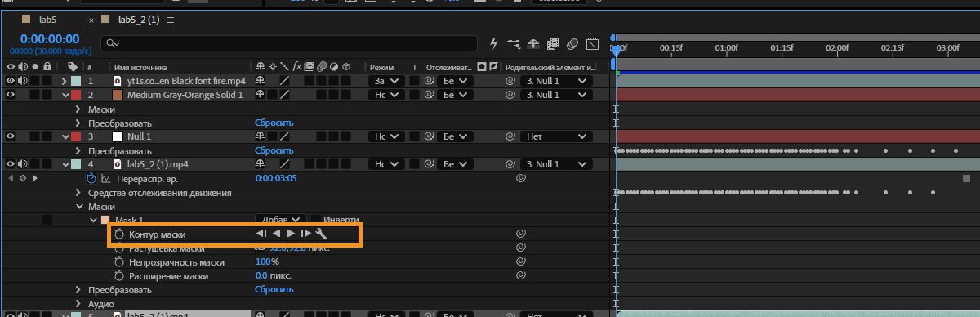Click the 3D layer cube column header icon
Screen dimensions: 980x317
tap(346, 67)
